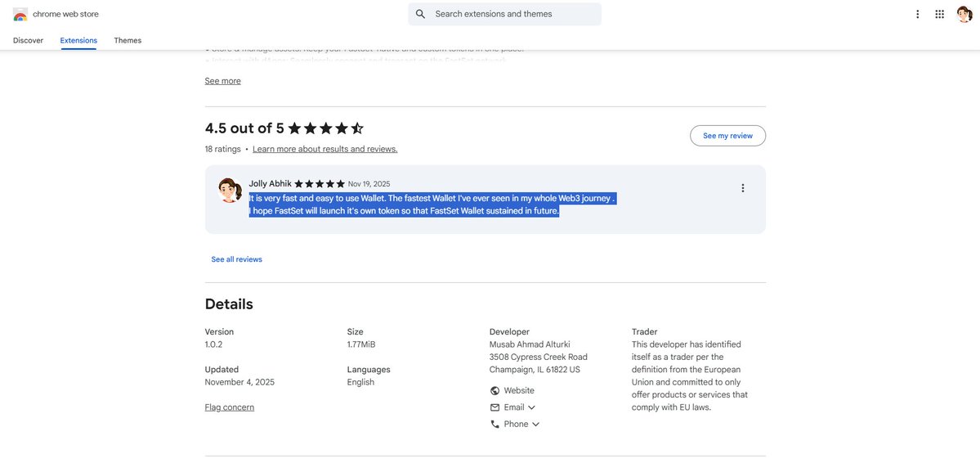Click the globe icon beside Website

pos(495,390)
